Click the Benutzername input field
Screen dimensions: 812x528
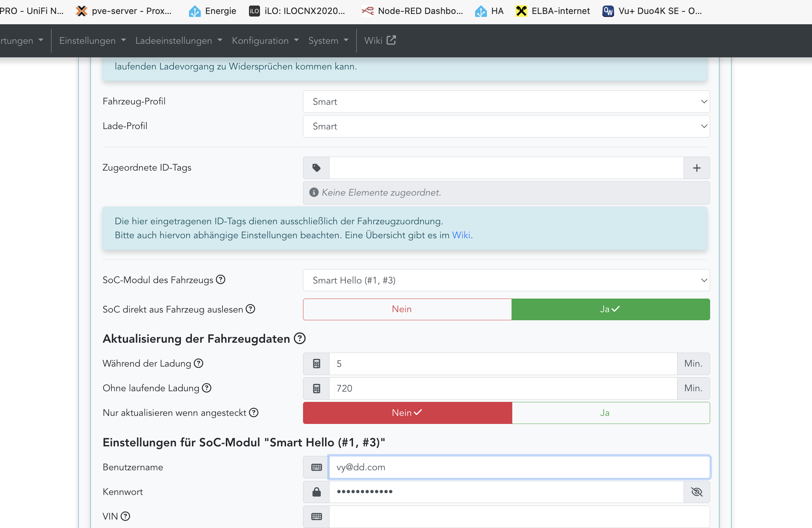click(519, 467)
